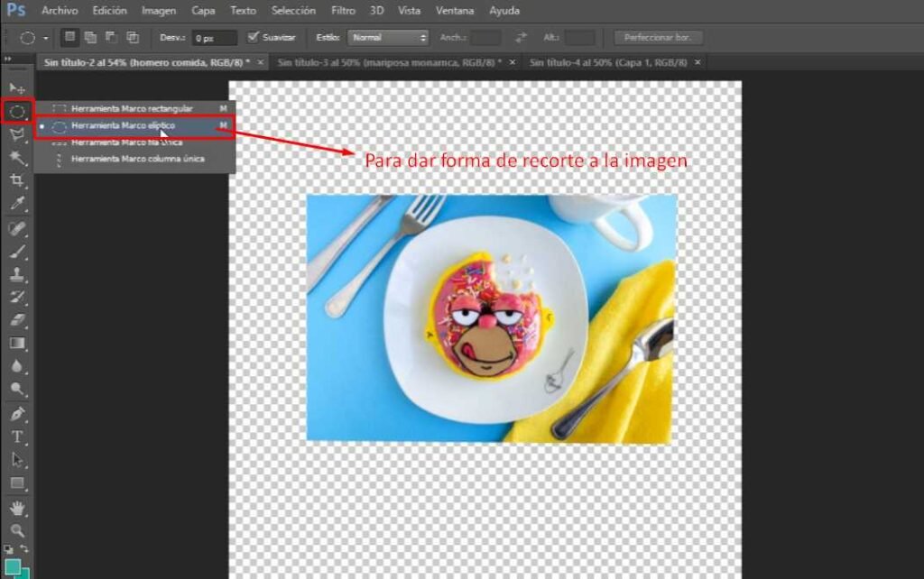
Task: Open the Archivo menu
Action: click(60, 11)
